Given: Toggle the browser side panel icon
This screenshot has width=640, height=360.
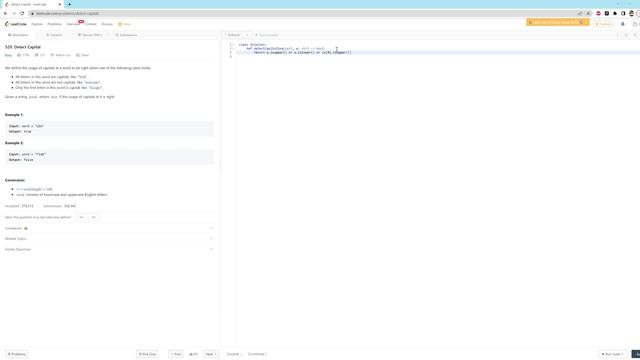Looking at the screenshot, I should pyautogui.click(x=623, y=13).
